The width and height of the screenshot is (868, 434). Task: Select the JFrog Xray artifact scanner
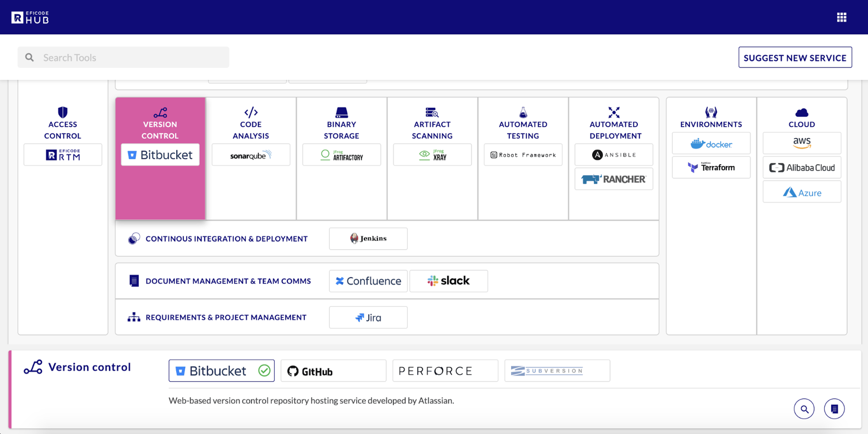tap(432, 154)
